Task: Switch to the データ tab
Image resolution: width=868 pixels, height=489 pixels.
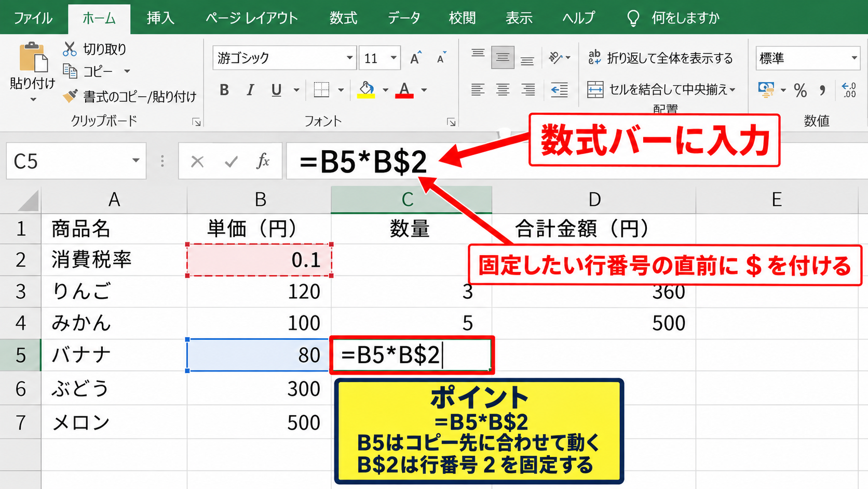Action: click(x=404, y=18)
